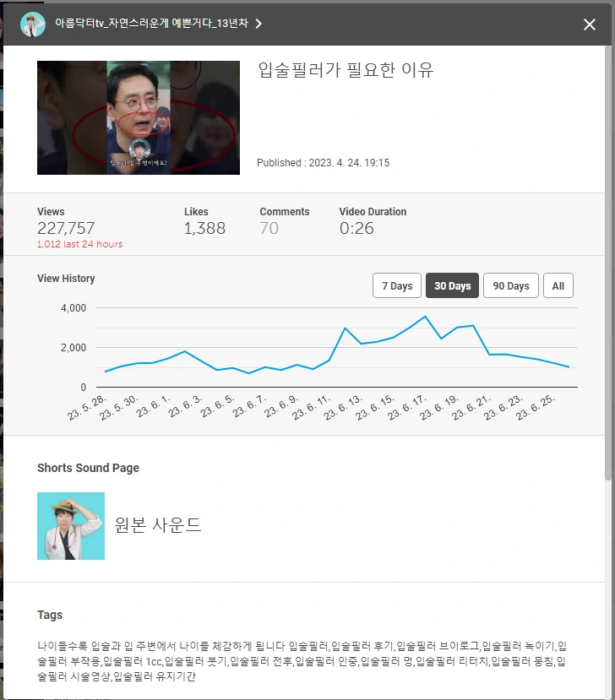The height and width of the screenshot is (700, 615).
Task: Click the tags text block
Action: click(x=302, y=661)
